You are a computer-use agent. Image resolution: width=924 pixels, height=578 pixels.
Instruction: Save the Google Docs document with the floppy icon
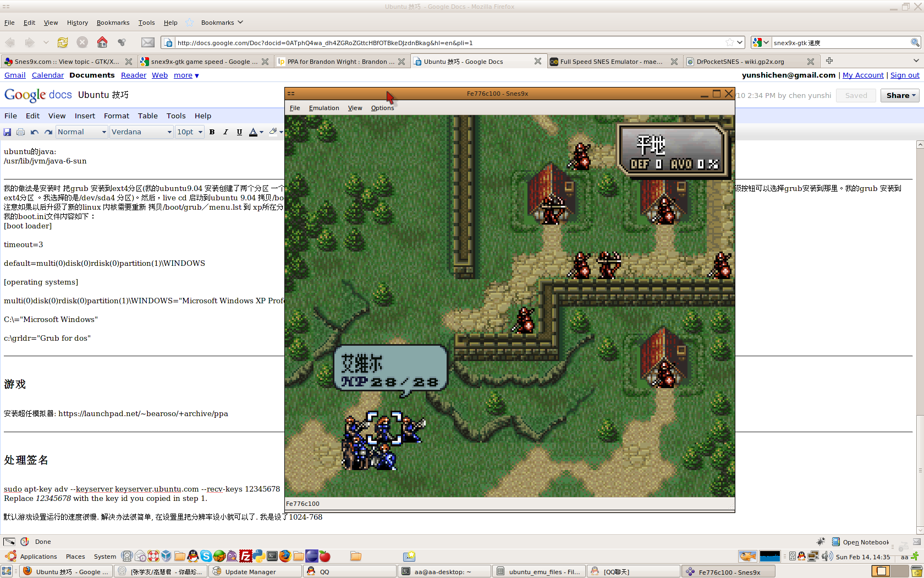[x=7, y=132]
